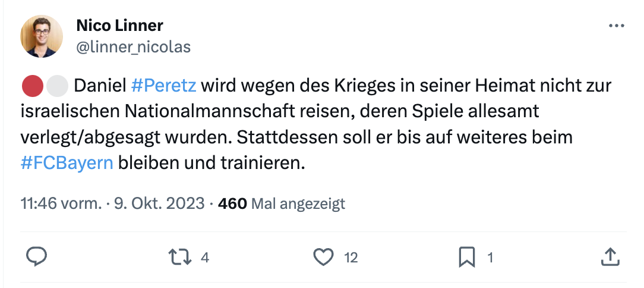Screen dimensions: 644x288
Task: Like the tweet with the heart icon
Action: coord(323,257)
